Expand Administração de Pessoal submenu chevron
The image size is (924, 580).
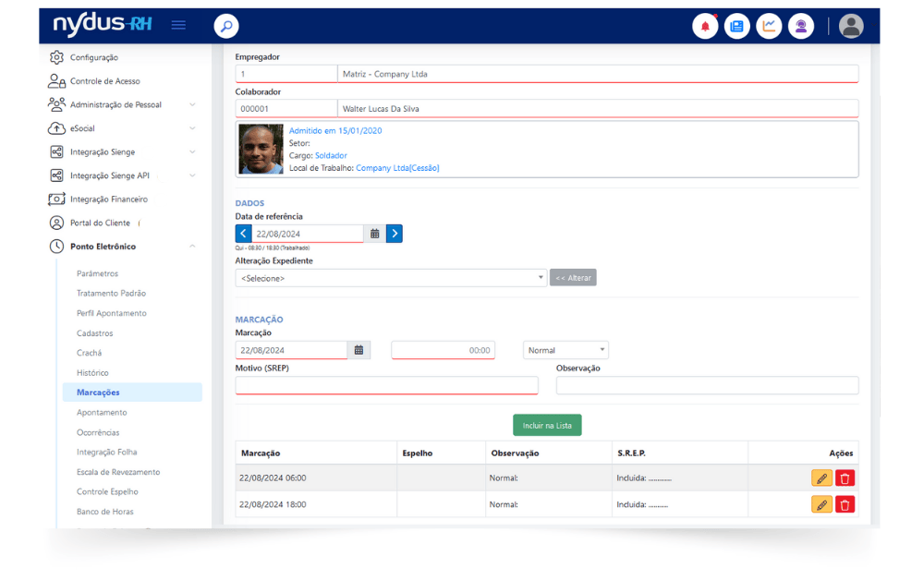click(192, 104)
